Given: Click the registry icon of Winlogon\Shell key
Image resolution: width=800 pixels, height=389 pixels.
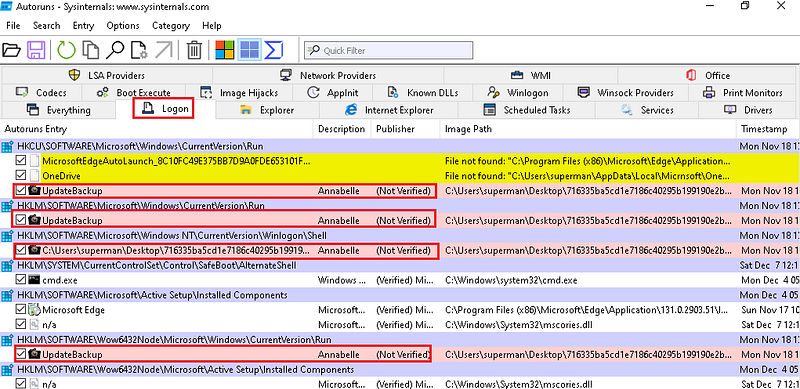Looking at the screenshot, I should click(x=7, y=236).
